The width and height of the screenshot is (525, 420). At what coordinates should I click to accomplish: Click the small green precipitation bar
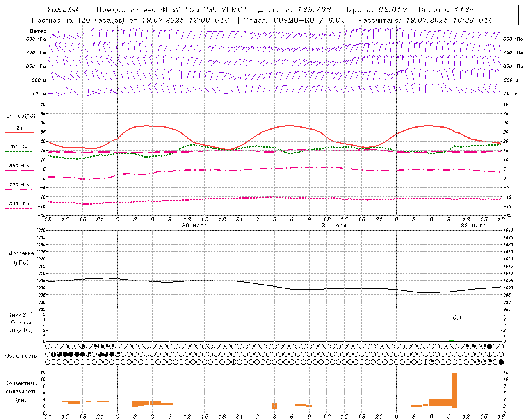point(452,340)
